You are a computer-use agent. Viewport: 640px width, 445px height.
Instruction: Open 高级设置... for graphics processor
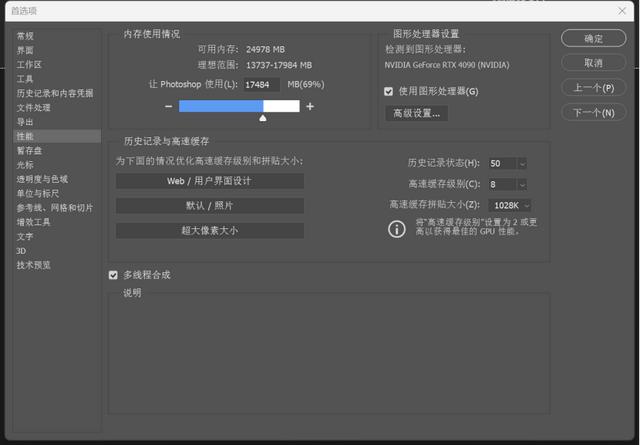click(417, 113)
